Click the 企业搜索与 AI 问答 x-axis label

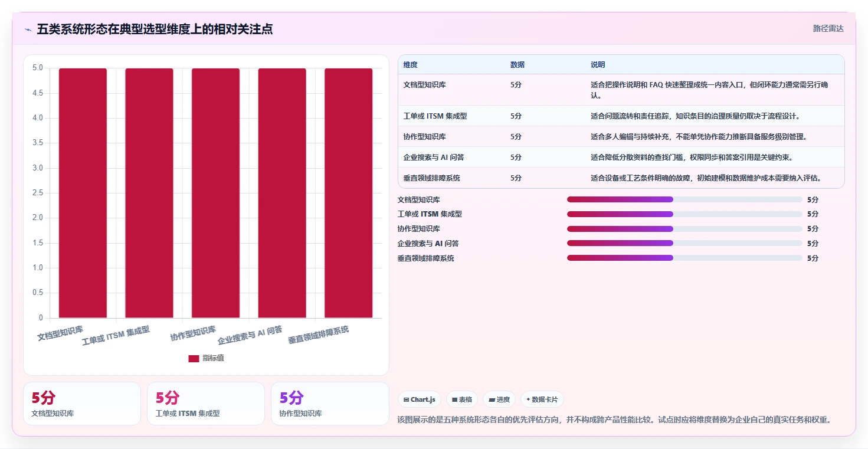point(250,335)
